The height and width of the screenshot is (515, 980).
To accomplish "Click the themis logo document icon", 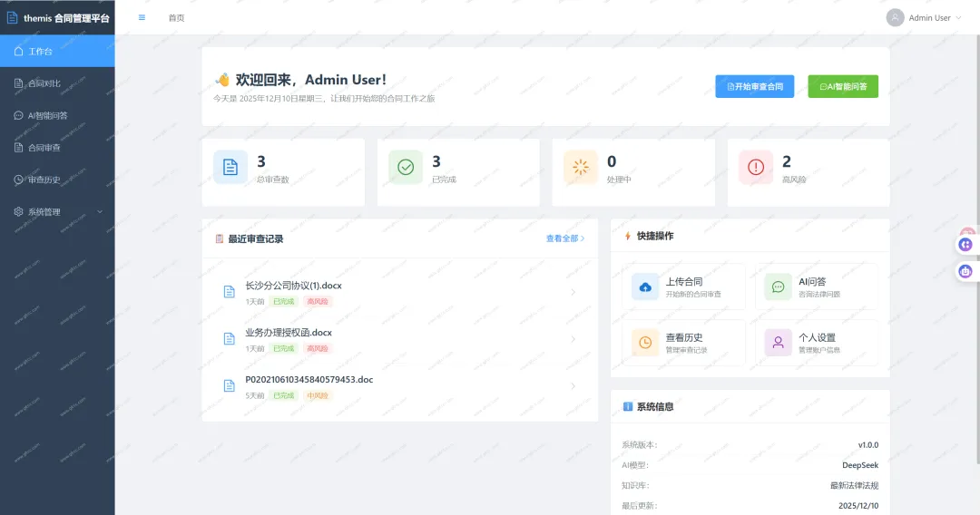I will (x=12, y=17).
